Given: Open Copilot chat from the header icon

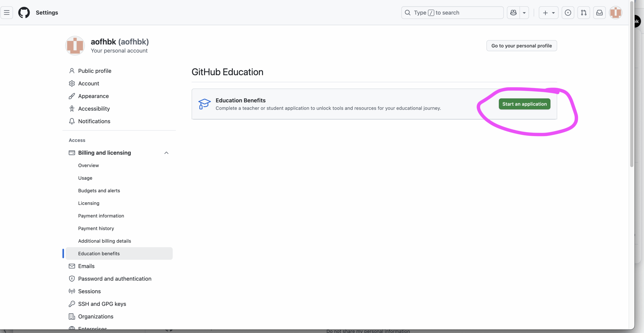Looking at the screenshot, I should click(x=513, y=12).
